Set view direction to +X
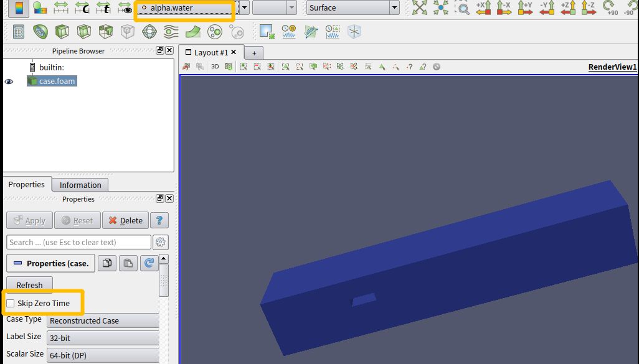 [483, 8]
